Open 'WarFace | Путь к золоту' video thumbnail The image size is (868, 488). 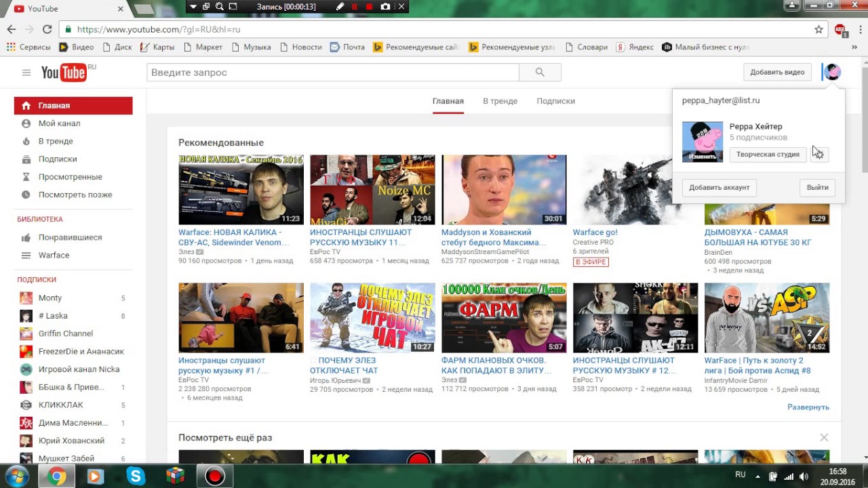click(x=767, y=318)
